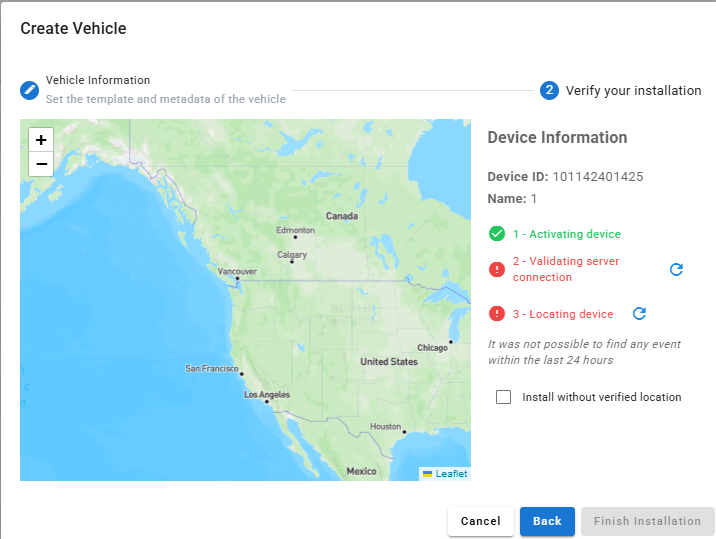716x539 pixels.
Task: Select the Verify your installation step
Action: click(x=633, y=90)
